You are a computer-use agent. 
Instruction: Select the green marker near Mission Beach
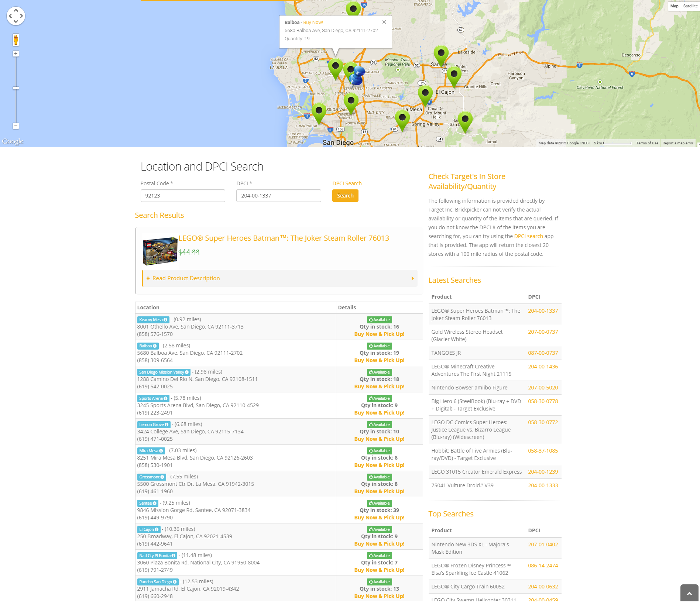tap(319, 113)
